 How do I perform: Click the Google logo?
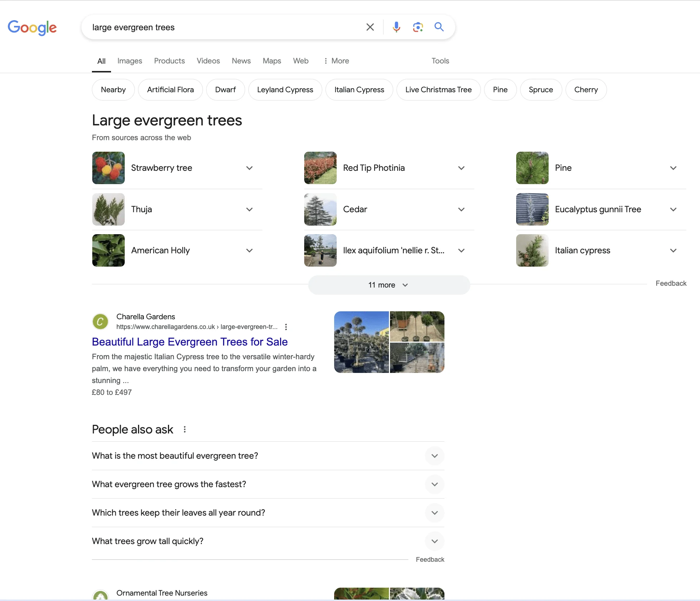pyautogui.click(x=32, y=28)
